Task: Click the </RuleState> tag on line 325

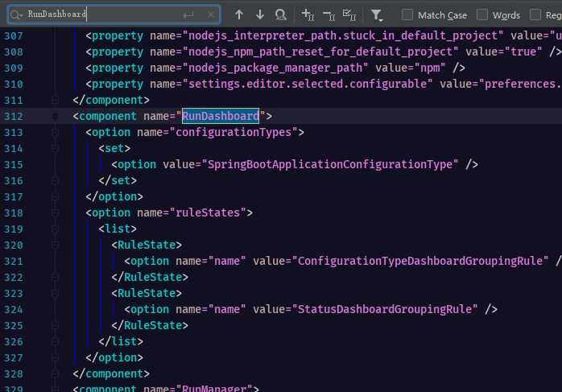Action: (x=150, y=325)
